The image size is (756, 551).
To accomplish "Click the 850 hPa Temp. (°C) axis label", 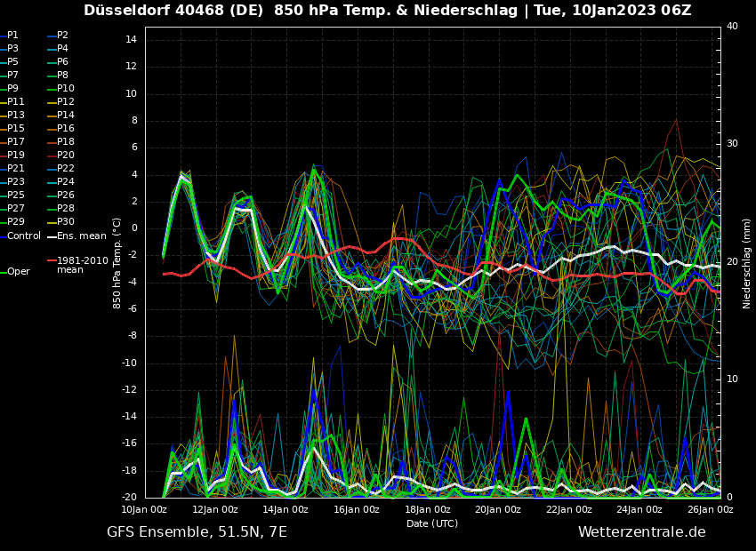I will pyautogui.click(x=117, y=263).
